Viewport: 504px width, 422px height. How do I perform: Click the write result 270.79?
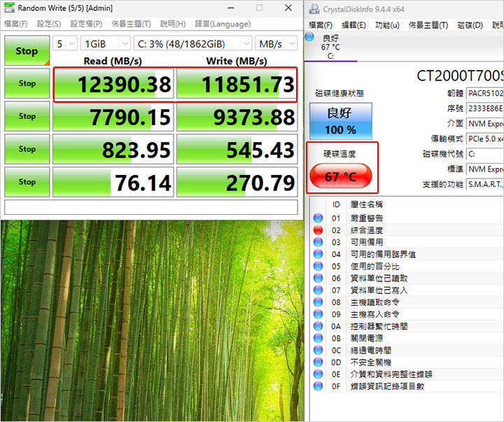[237, 182]
